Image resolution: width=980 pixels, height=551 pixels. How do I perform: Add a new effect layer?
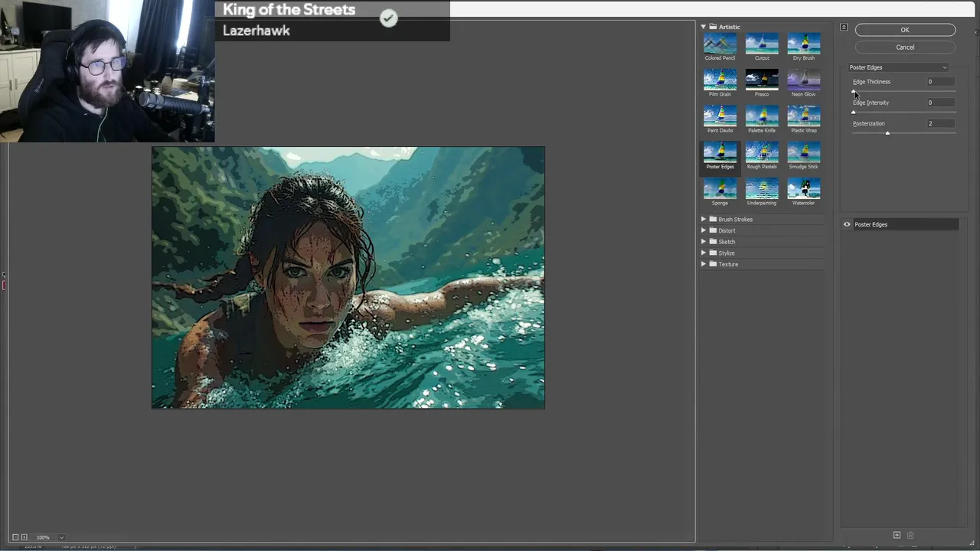[897, 535]
